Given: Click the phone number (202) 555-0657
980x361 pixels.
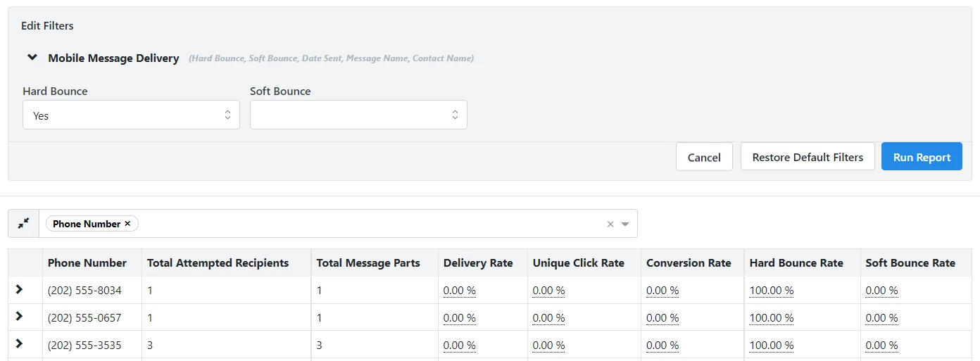Looking at the screenshot, I should (x=84, y=317).
